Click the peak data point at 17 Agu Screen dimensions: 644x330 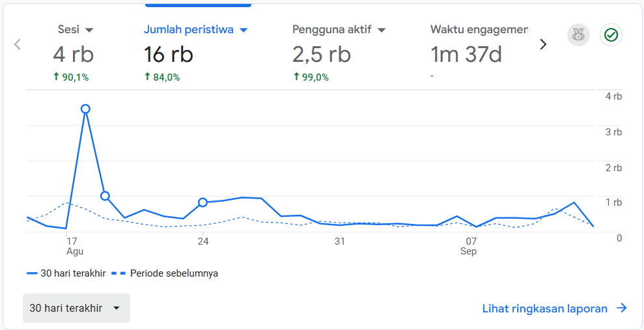tap(85, 109)
